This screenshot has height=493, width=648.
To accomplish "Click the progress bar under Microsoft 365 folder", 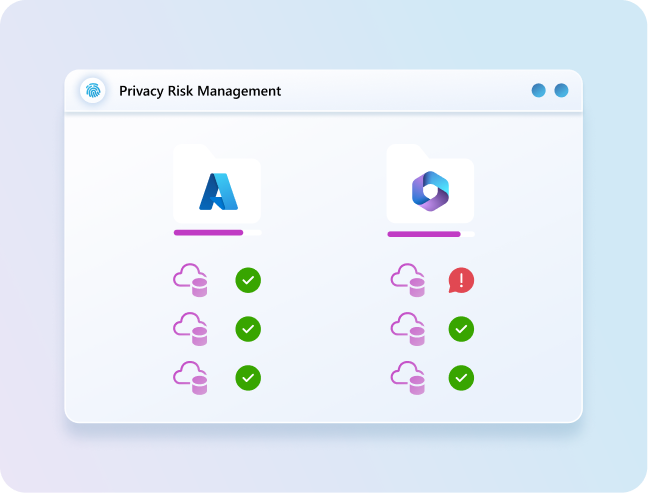I will click(x=431, y=234).
